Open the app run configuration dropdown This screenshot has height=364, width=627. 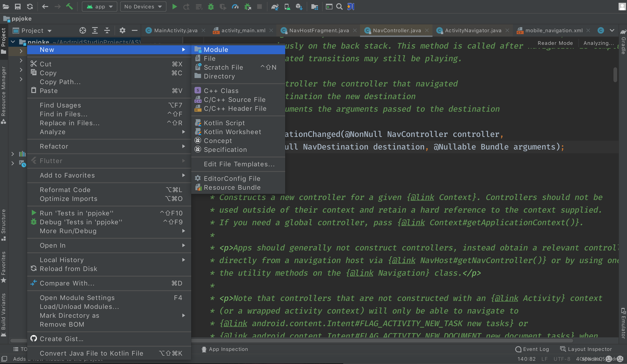(x=100, y=7)
